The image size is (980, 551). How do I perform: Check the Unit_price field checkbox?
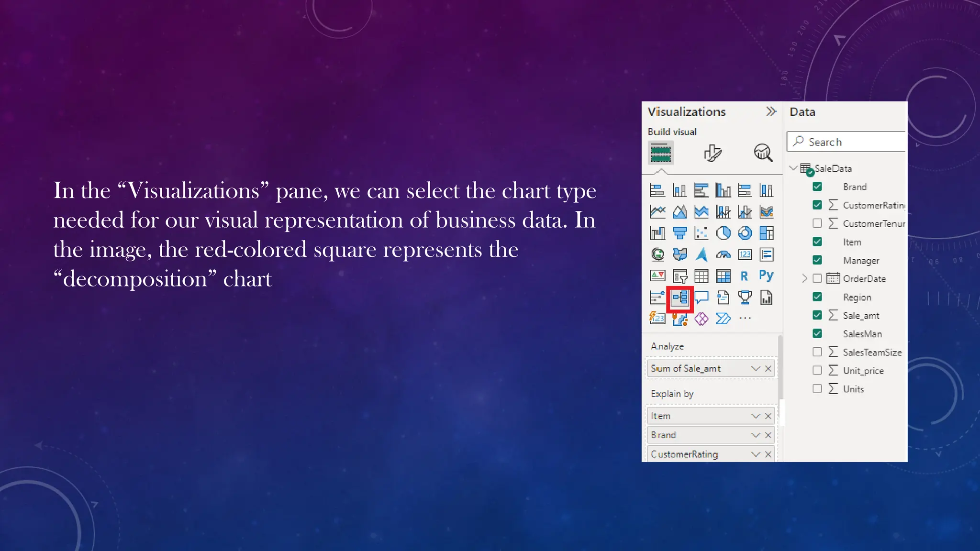[817, 370]
